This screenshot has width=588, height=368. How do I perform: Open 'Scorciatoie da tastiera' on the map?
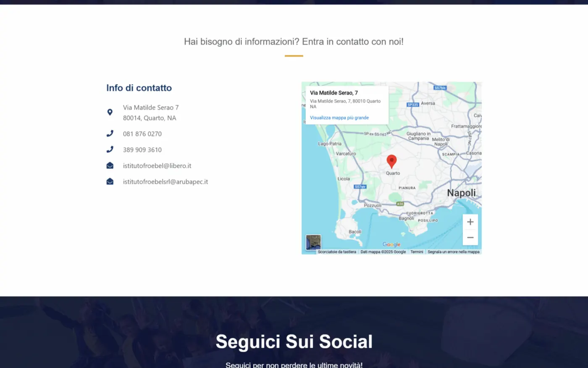point(337,252)
